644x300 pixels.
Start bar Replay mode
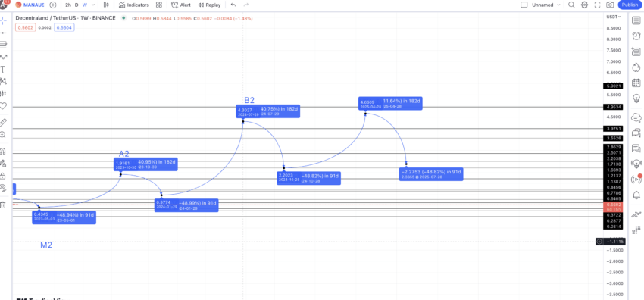(x=209, y=5)
